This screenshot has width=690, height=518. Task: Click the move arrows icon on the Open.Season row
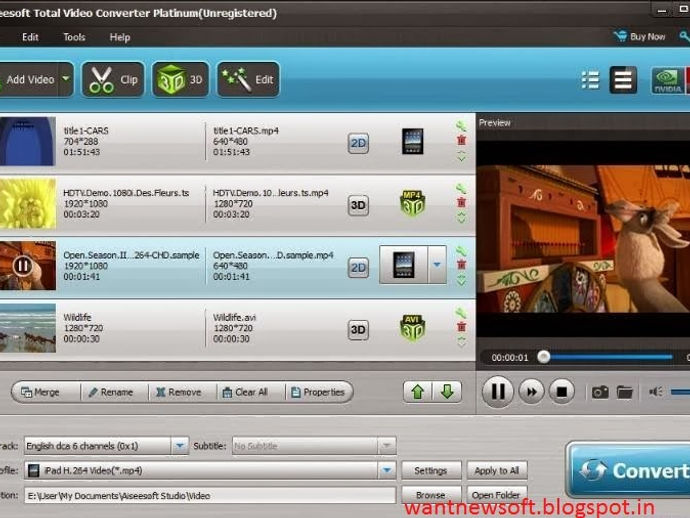461,280
